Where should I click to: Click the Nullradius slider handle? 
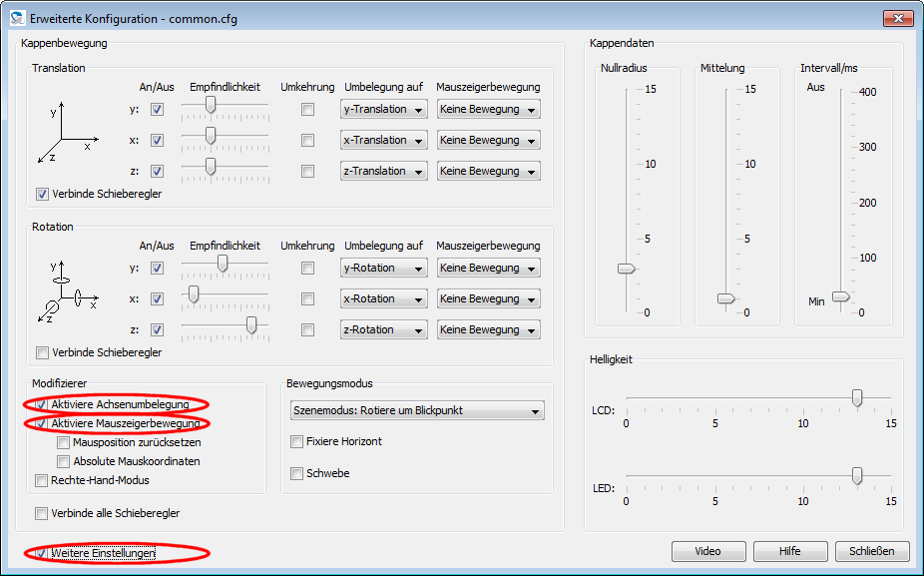626,269
